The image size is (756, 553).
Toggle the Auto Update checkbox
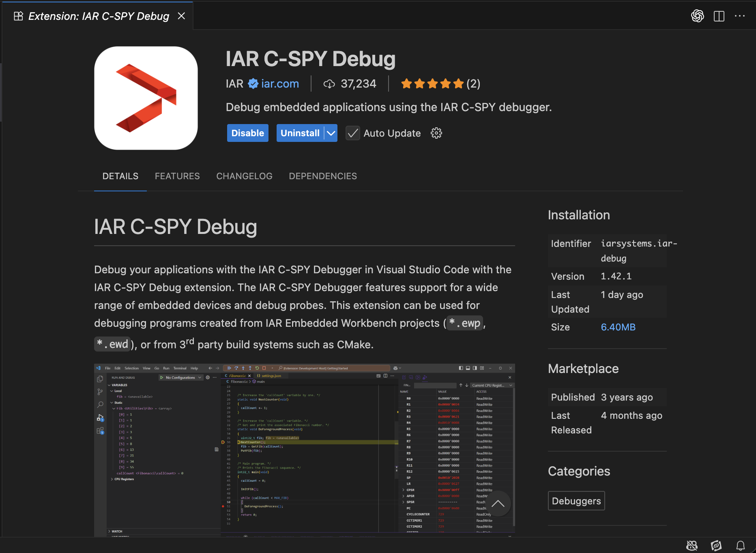[x=352, y=133]
